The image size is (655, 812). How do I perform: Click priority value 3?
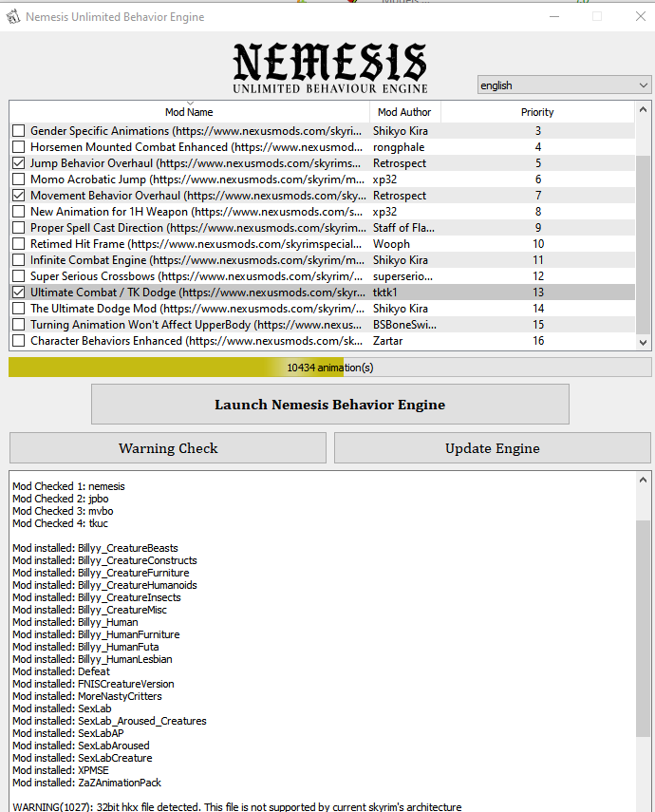pyautogui.click(x=538, y=131)
